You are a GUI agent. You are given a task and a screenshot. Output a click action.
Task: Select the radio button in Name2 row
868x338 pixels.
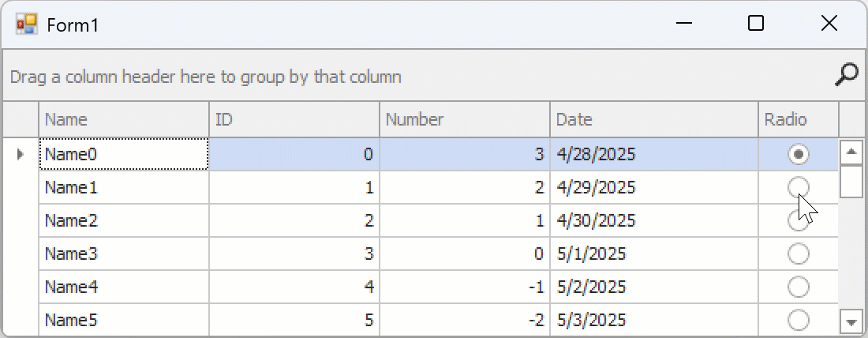pos(799,220)
